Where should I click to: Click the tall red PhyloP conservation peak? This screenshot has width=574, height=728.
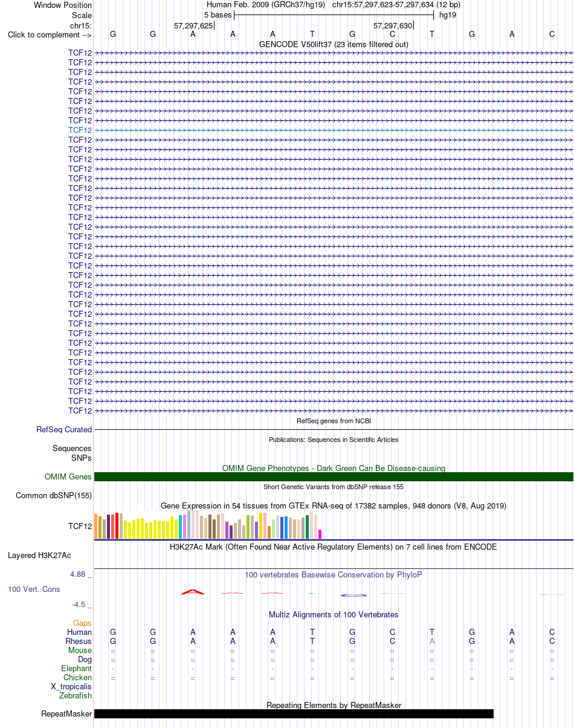point(193,591)
